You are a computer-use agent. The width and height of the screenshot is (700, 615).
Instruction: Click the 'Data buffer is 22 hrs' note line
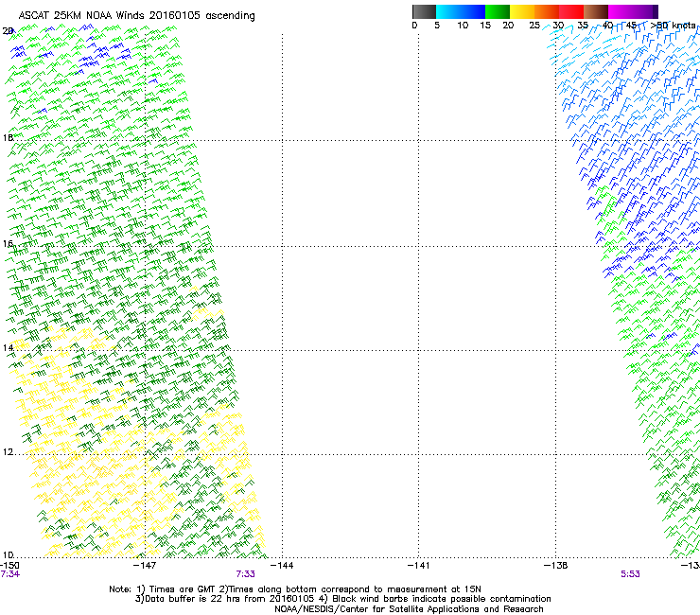342,599
